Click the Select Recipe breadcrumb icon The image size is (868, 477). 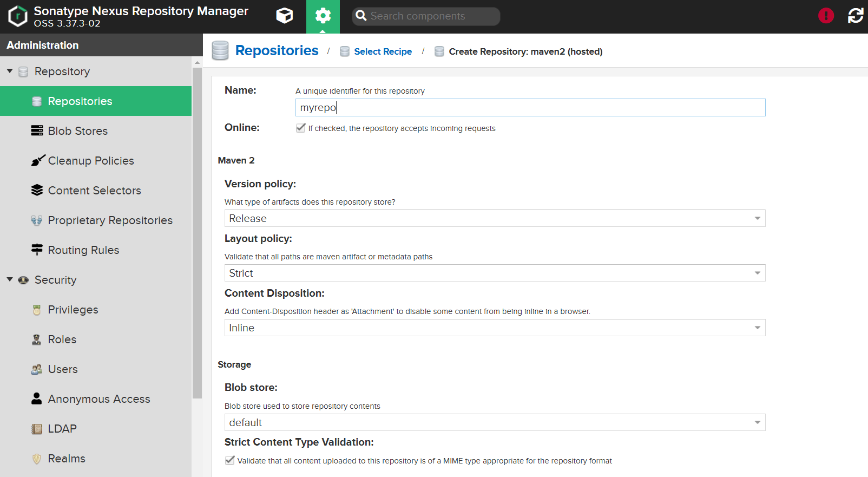pos(344,51)
